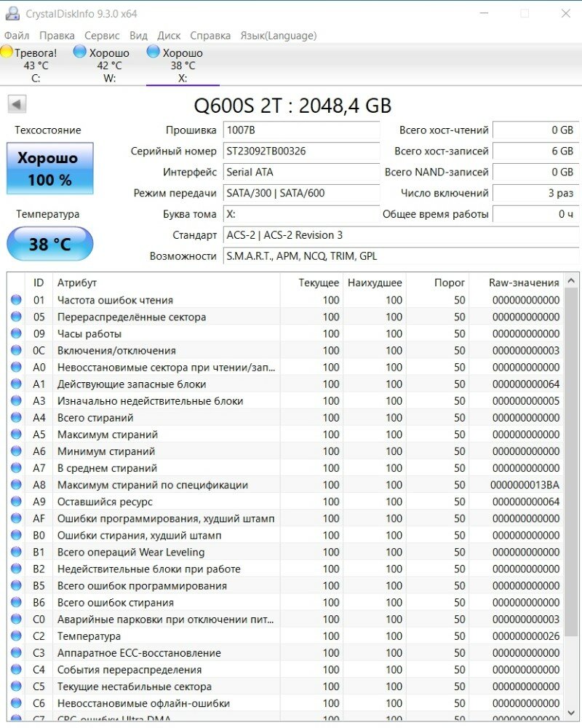Go to previous disk with left arrow
This screenshot has width=582, height=728.
tap(17, 104)
